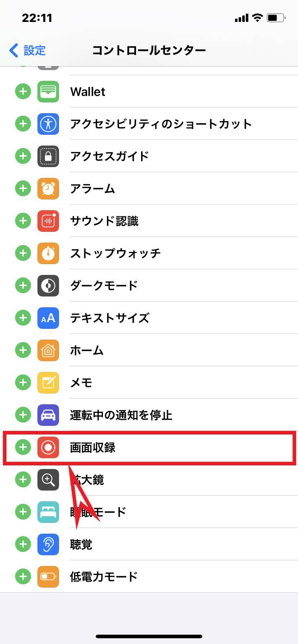Add 低電力モード using its plus button
298x644 pixels.
coord(23,577)
